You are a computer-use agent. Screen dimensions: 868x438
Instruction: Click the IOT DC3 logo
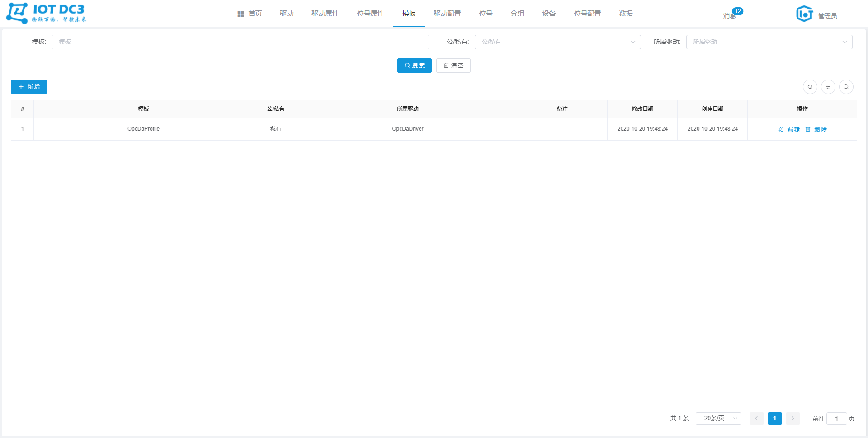tap(46, 13)
